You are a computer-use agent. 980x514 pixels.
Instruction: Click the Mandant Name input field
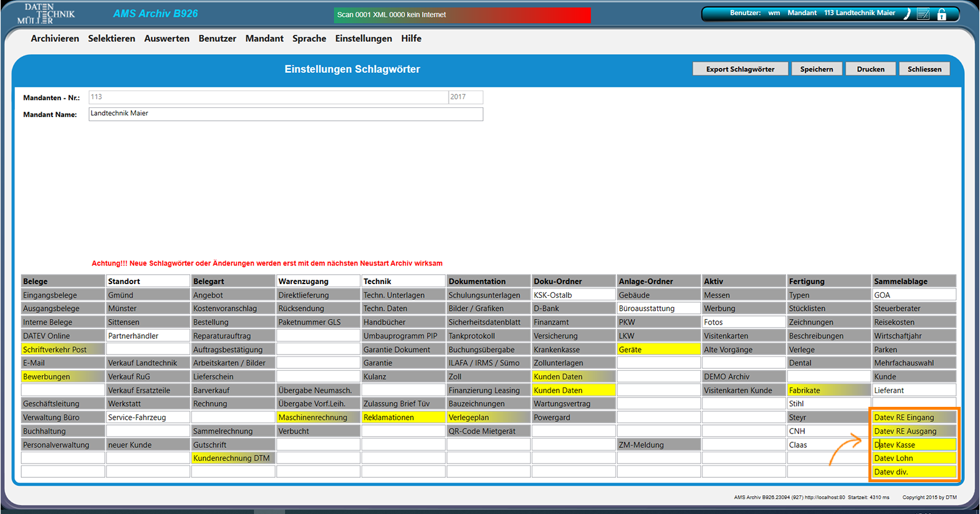pos(286,114)
